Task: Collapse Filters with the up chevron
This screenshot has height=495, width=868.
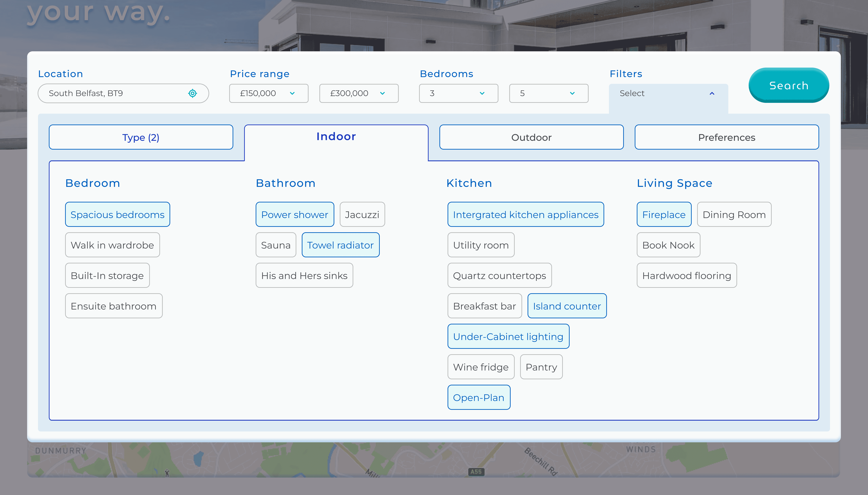Action: pyautogui.click(x=712, y=93)
